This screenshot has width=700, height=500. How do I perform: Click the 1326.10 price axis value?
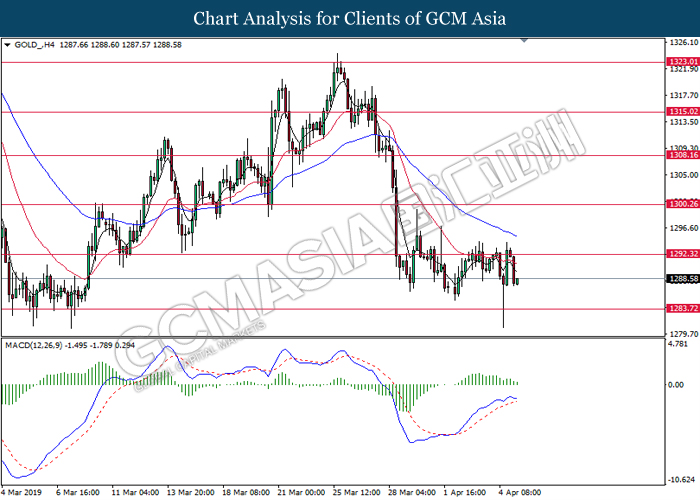(683, 42)
